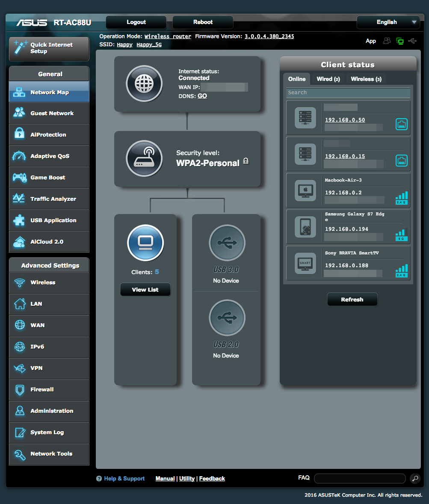Click the FAQ search text box
This screenshot has width=429, height=504.
360,478
